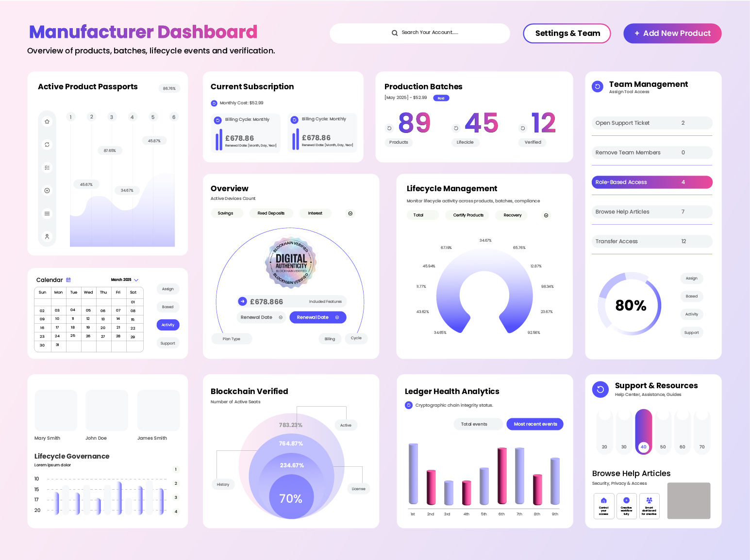Viewport: 750px width, 560px height.
Task: Switch to the Certify Products tab
Action: [468, 215]
